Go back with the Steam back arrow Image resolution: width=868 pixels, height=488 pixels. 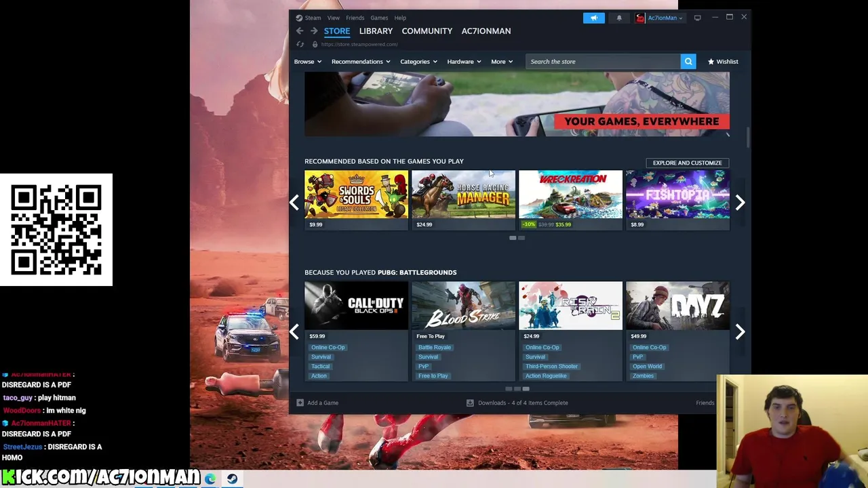tap(300, 31)
